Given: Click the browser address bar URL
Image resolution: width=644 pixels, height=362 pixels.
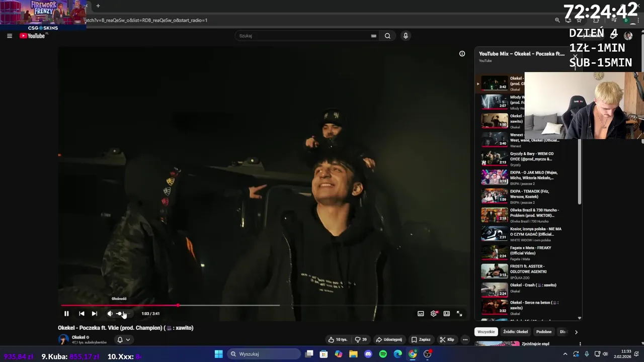Looking at the screenshot, I should [x=147, y=20].
